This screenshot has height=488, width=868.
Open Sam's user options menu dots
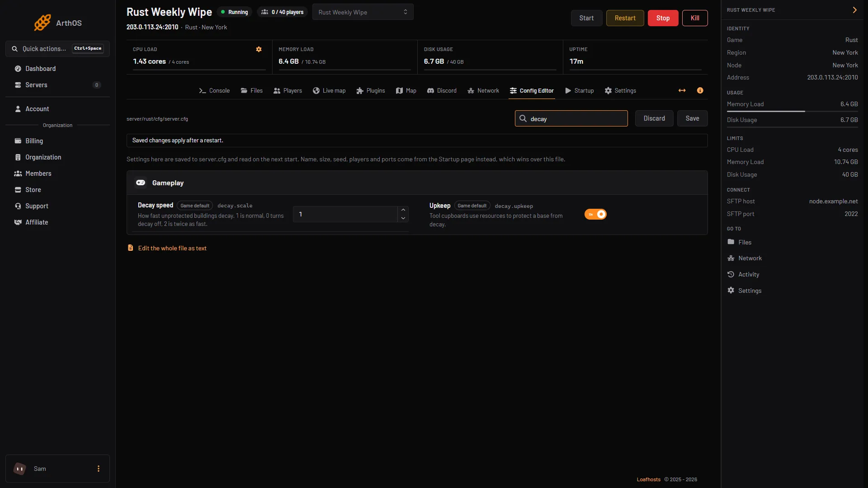coord(98,469)
